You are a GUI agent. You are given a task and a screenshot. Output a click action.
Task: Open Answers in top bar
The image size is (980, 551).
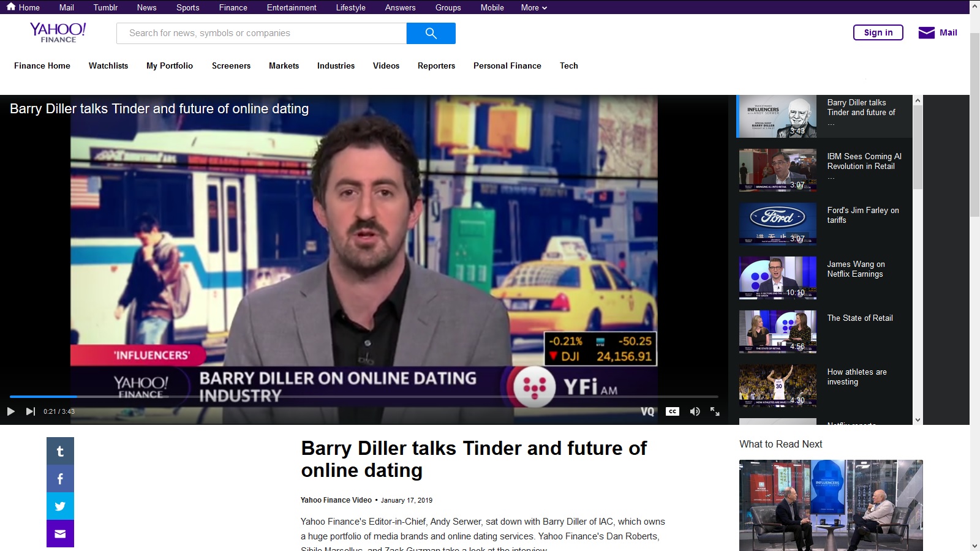tap(401, 7)
